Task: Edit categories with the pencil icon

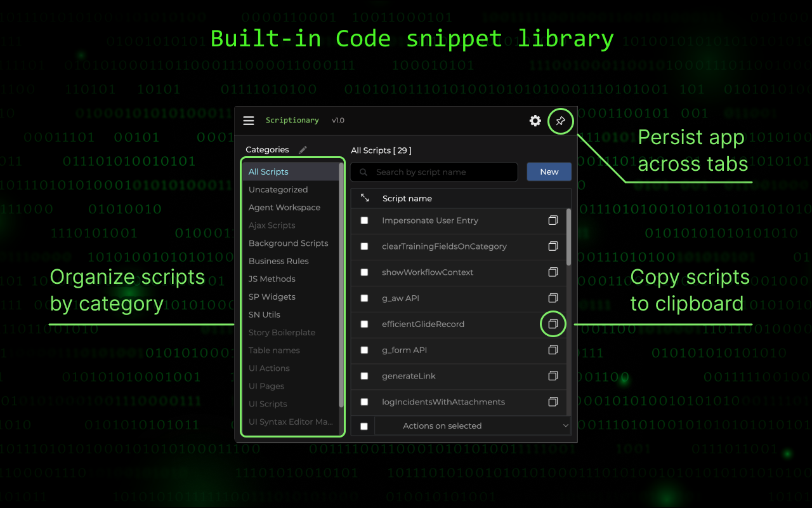Action: pos(303,150)
